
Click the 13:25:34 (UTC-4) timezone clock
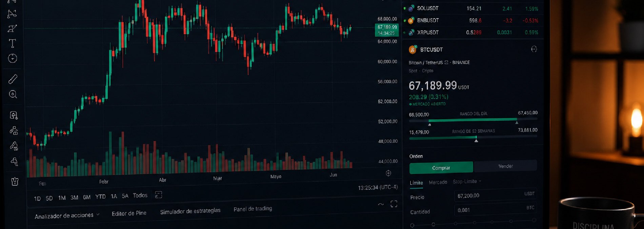click(378, 187)
